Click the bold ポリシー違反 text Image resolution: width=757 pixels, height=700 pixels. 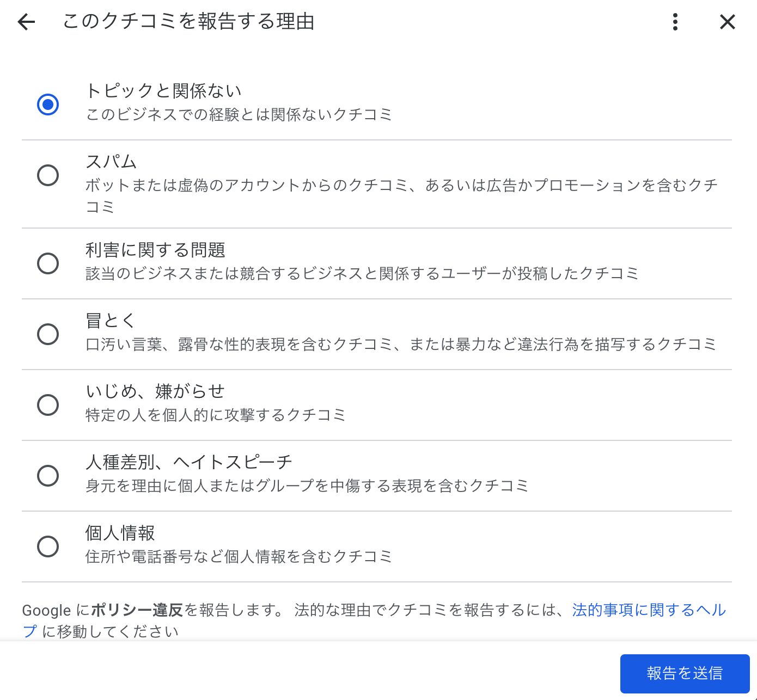(x=138, y=610)
